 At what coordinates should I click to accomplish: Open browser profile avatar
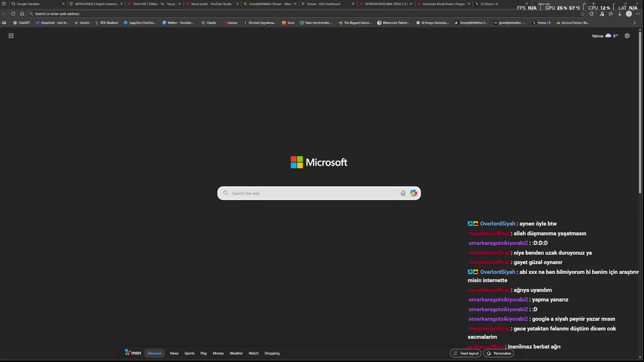[629, 14]
